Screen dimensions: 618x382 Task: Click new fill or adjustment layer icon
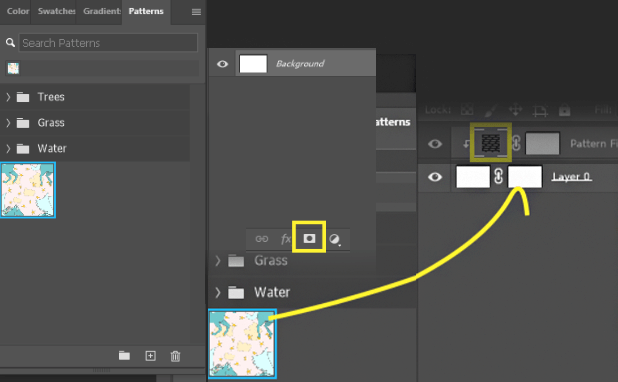pos(335,239)
